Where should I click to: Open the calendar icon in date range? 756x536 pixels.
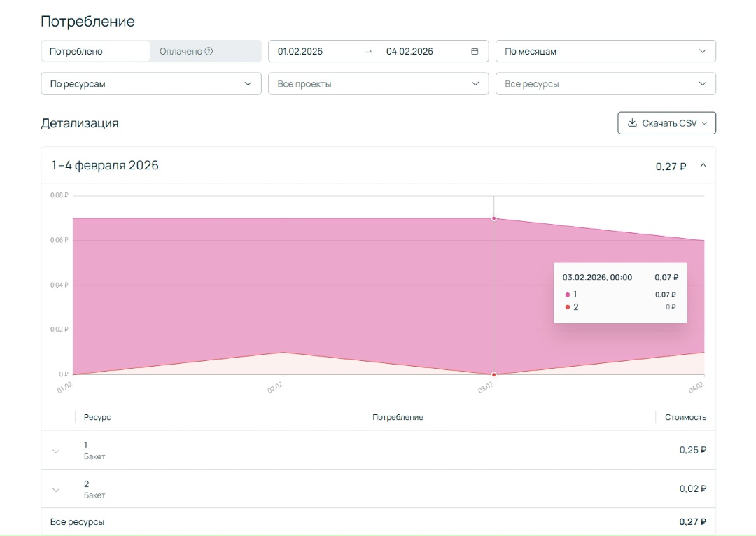click(475, 51)
